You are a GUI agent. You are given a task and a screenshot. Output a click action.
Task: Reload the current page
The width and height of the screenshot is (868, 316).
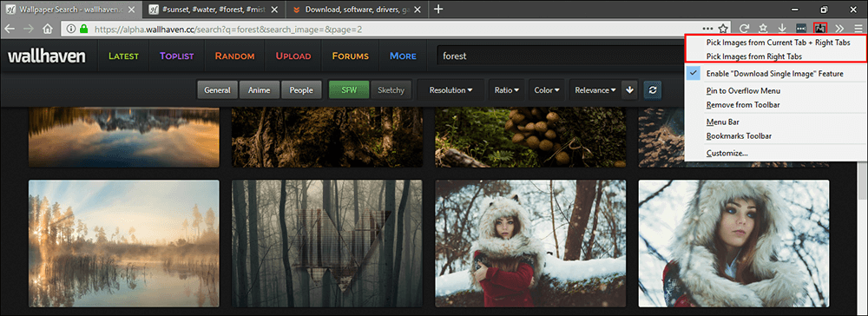point(744,29)
